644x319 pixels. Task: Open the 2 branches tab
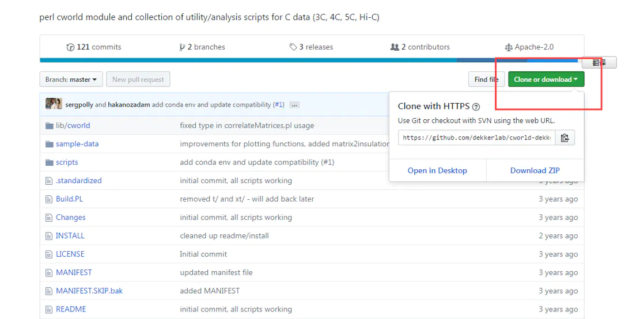pos(202,47)
